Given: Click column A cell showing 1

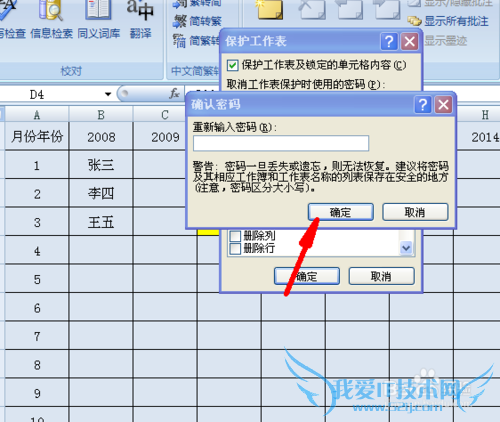Looking at the screenshot, I should click(x=37, y=165).
